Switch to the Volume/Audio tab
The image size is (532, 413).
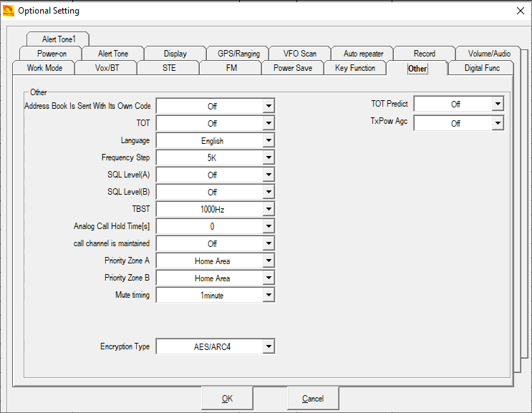pyautogui.click(x=489, y=54)
